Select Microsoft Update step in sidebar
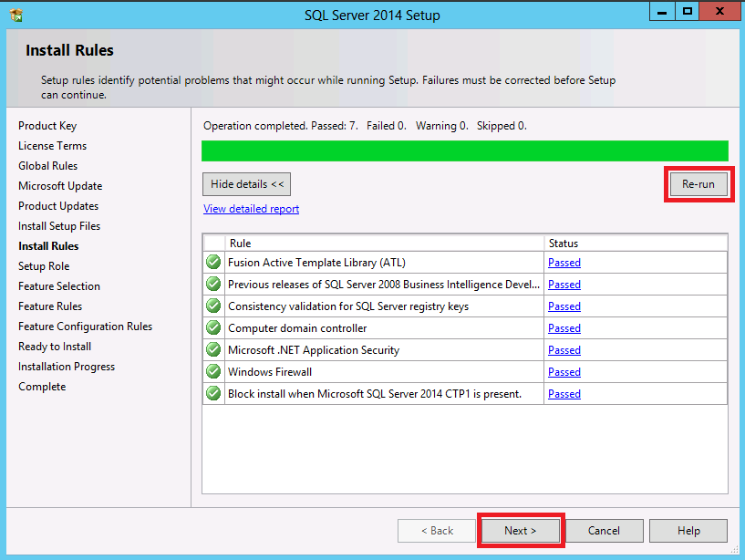Viewport: 745px width, 560px height. 60,186
